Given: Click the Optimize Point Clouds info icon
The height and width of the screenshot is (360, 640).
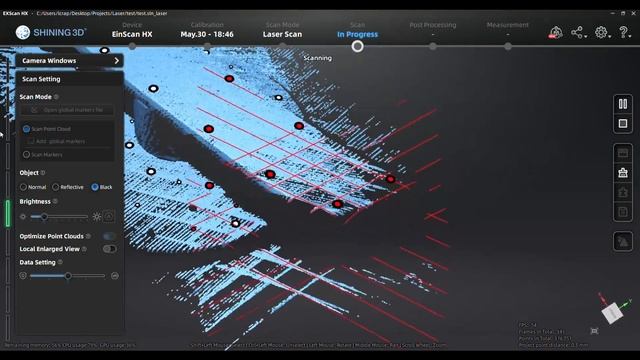Looking at the screenshot, I should coord(88,236).
